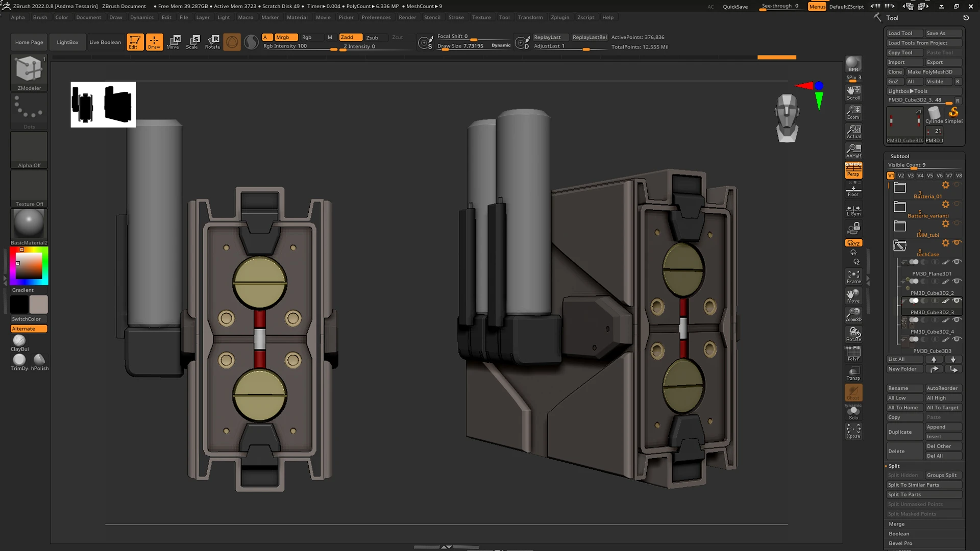This screenshot has width=980, height=551.
Task: Click the Xpose icon
Action: 853,431
